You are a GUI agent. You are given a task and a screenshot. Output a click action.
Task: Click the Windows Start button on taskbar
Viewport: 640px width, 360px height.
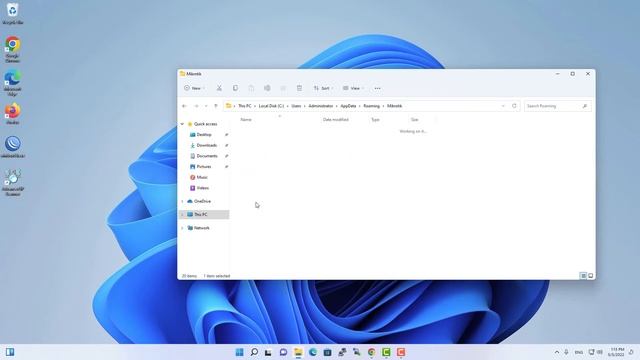coord(240,352)
